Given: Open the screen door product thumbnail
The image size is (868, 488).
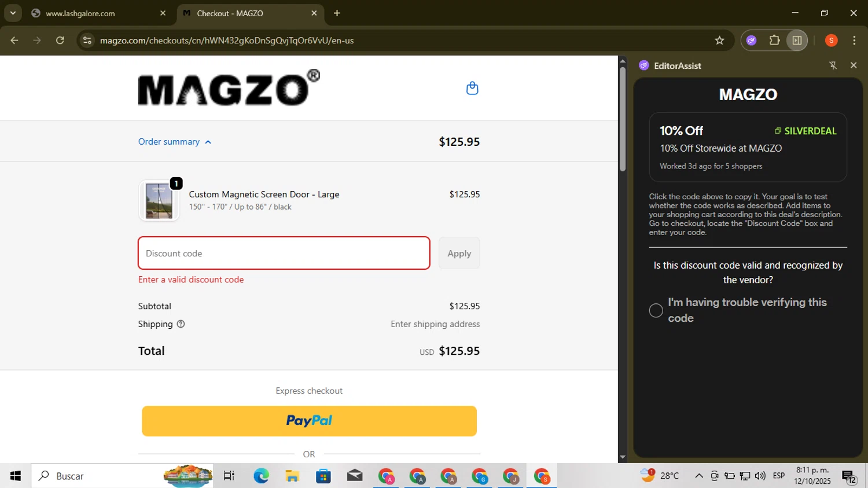Looking at the screenshot, I should [159, 200].
